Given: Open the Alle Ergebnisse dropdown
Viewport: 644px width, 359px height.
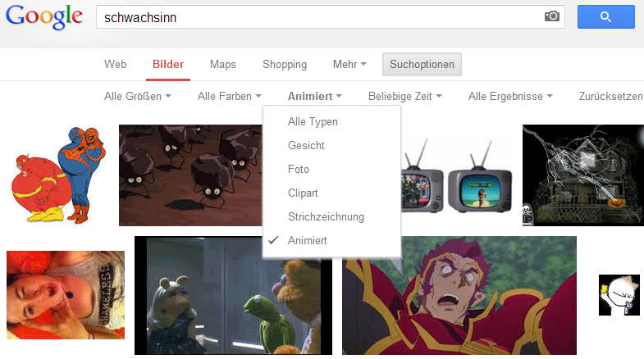Looking at the screenshot, I should tap(510, 97).
